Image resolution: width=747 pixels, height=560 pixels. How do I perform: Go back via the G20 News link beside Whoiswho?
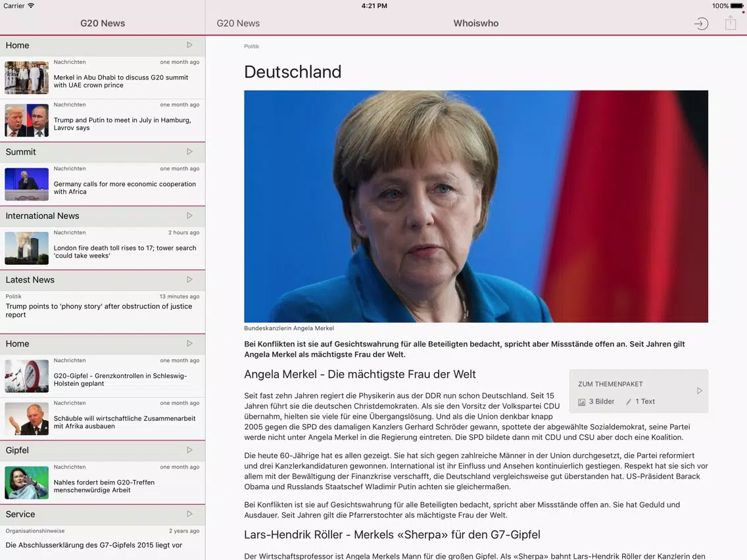click(238, 24)
